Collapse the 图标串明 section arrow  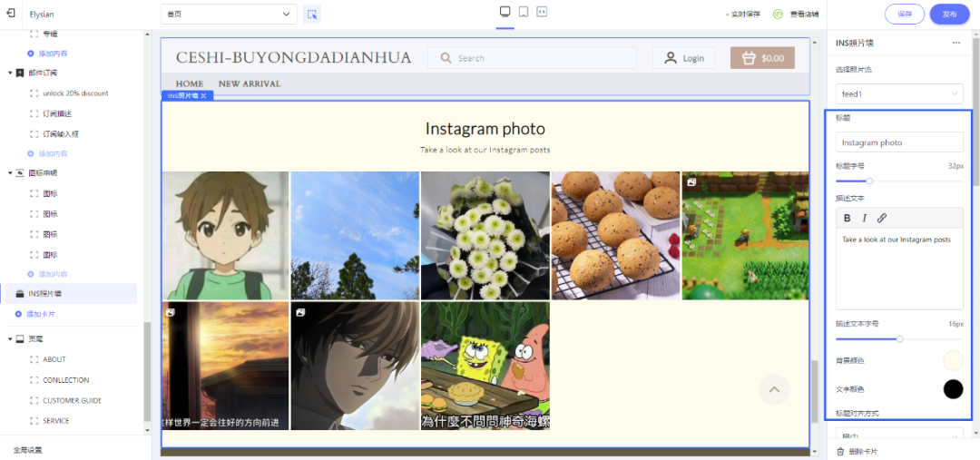(x=11, y=172)
